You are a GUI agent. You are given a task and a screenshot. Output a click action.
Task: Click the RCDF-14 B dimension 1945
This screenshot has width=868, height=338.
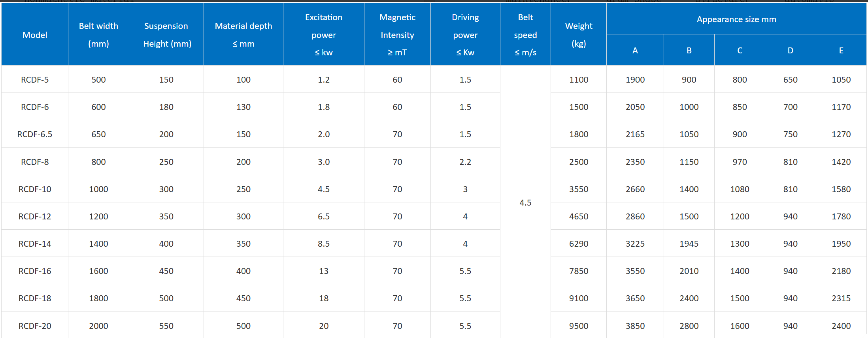click(689, 244)
